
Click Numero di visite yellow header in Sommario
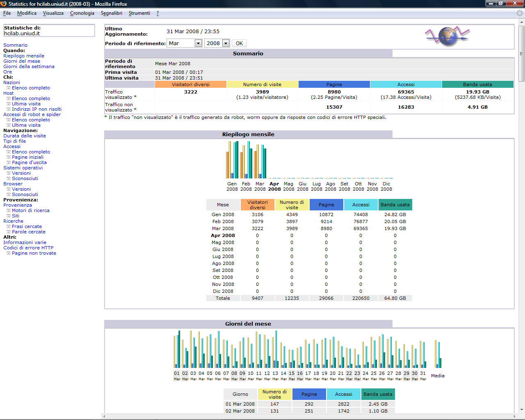(x=262, y=84)
